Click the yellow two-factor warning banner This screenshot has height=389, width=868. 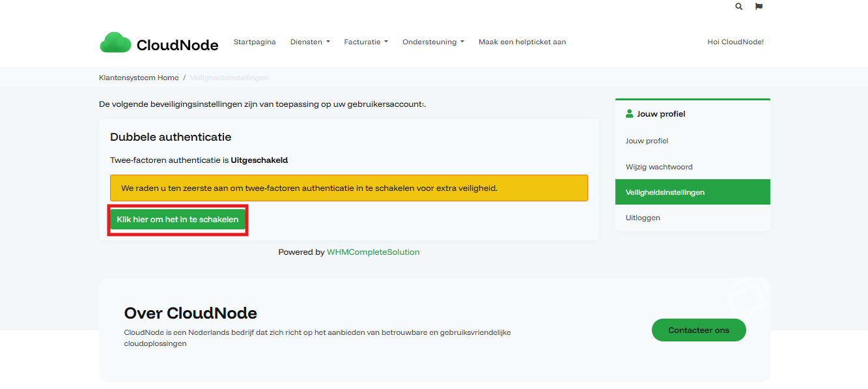tap(349, 188)
